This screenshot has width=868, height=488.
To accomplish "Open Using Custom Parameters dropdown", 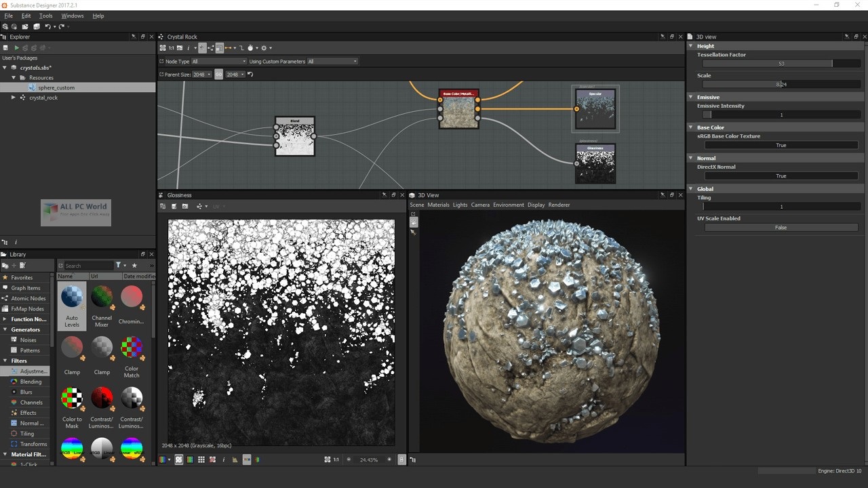I will tap(332, 61).
